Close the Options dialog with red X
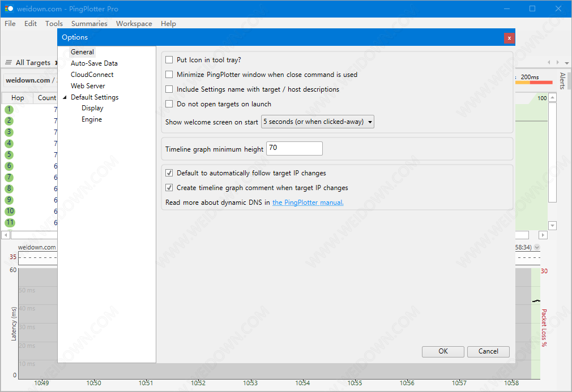This screenshot has width=572, height=392. pos(509,38)
